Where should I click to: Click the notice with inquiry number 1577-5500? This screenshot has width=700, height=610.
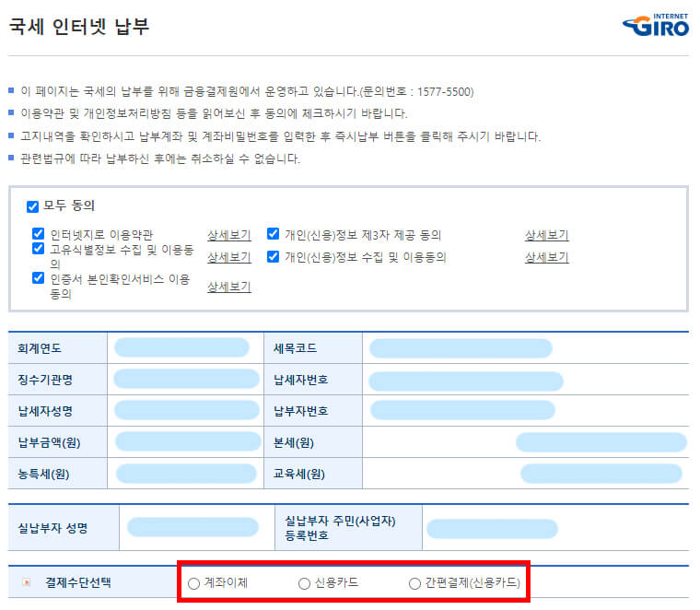pos(247,91)
